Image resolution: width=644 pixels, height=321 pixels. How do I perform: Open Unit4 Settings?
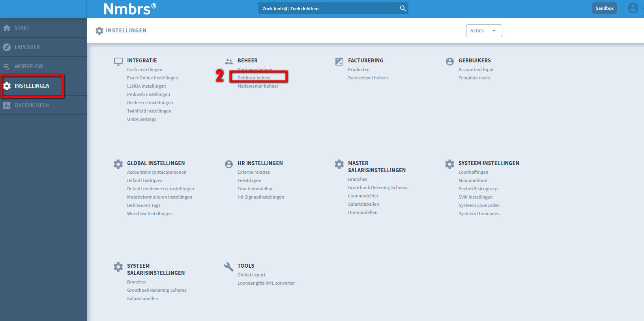click(x=142, y=119)
